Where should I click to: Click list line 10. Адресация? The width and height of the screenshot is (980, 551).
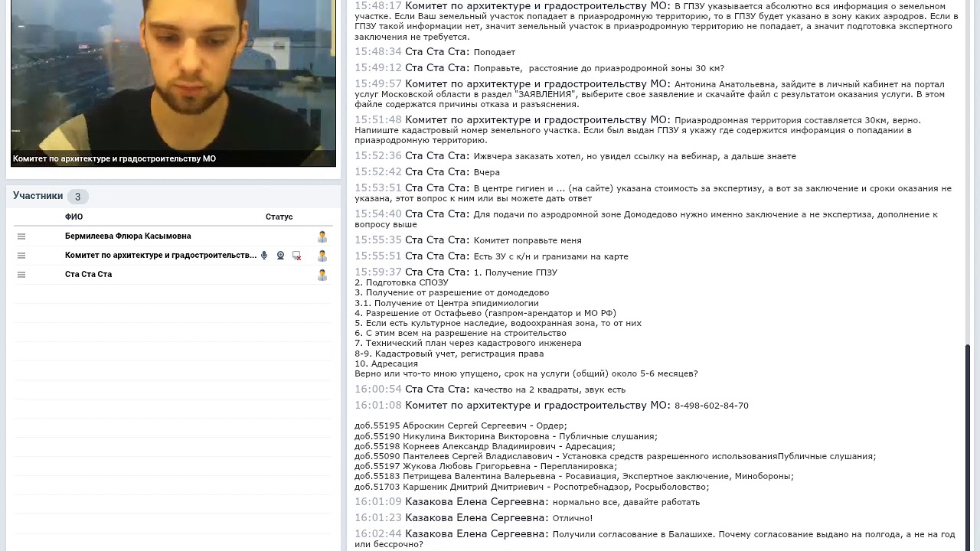(x=386, y=364)
